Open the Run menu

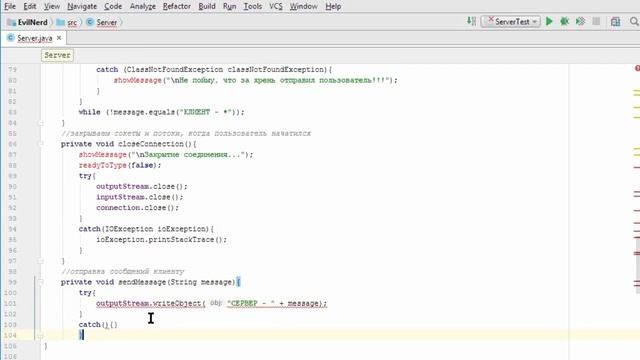pos(230,6)
